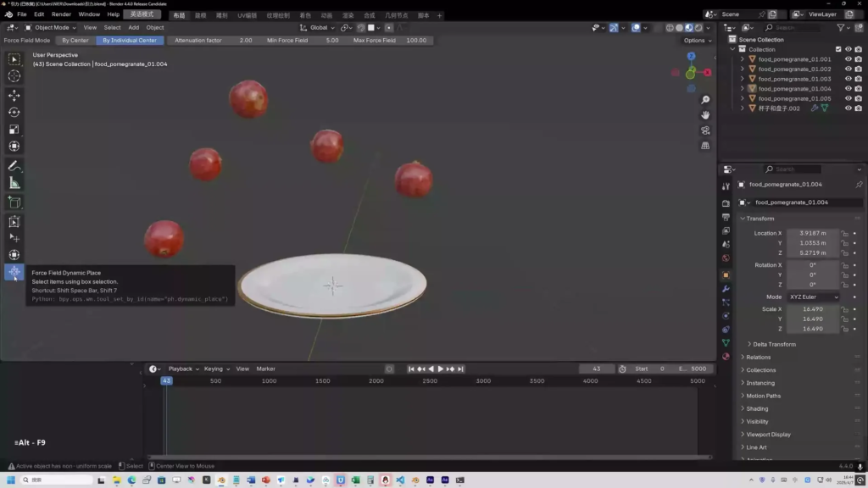The height and width of the screenshot is (488, 868).
Task: Expand the Delta Transform panel
Action: pos(773,344)
